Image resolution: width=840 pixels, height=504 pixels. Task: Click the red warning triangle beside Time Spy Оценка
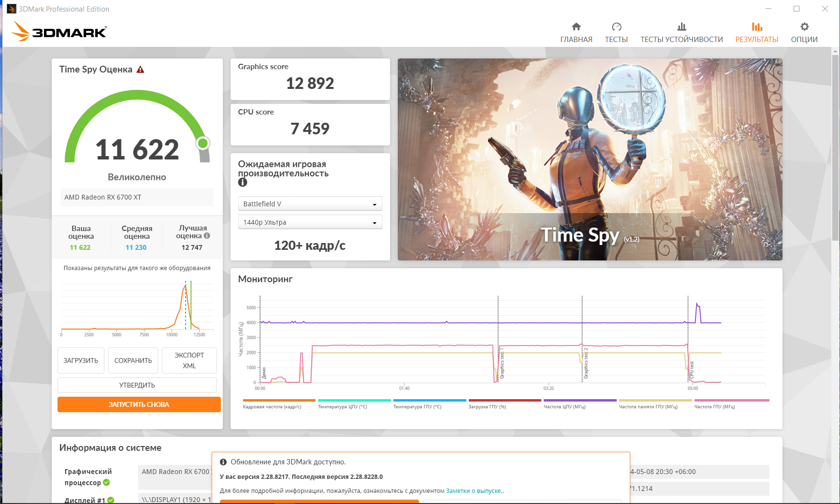[141, 70]
